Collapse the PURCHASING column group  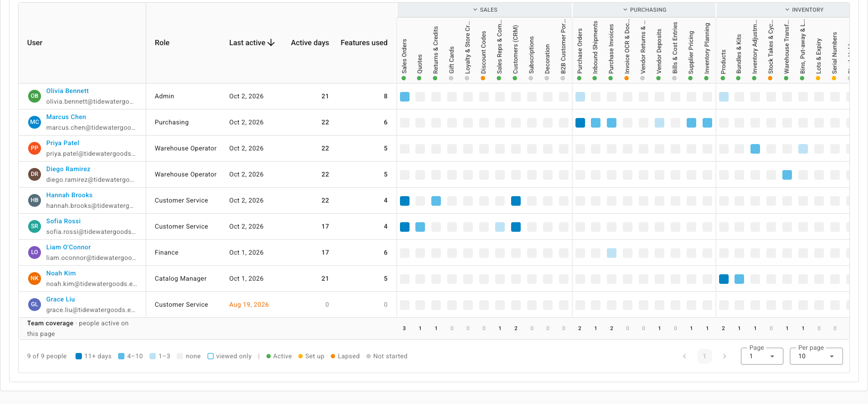pos(645,10)
